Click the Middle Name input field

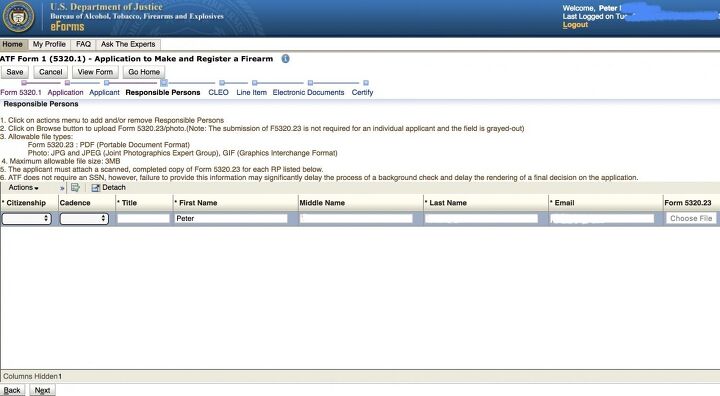point(357,219)
